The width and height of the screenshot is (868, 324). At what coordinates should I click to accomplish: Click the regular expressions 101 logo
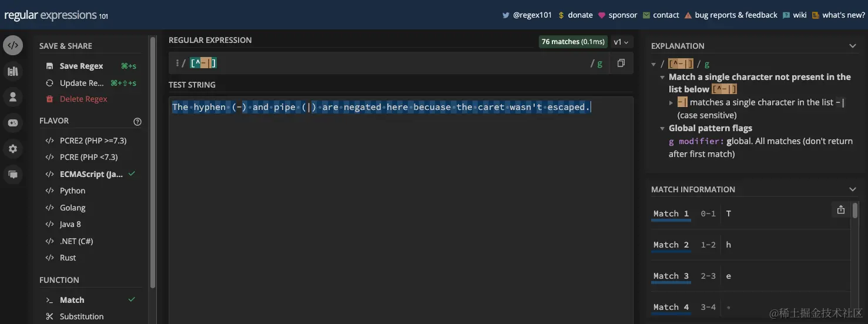coord(56,15)
